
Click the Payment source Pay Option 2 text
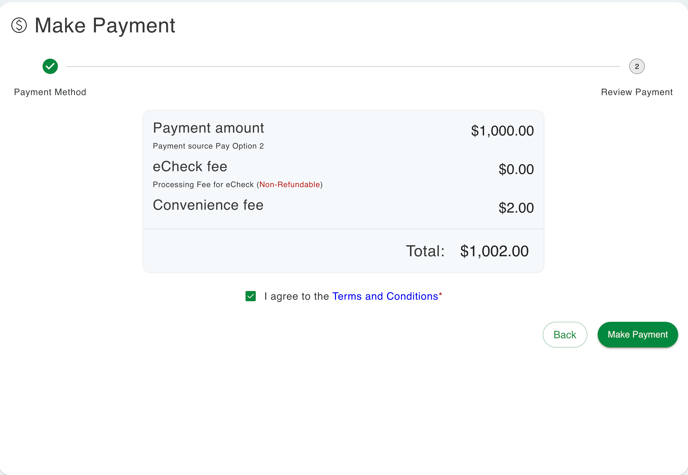click(208, 146)
